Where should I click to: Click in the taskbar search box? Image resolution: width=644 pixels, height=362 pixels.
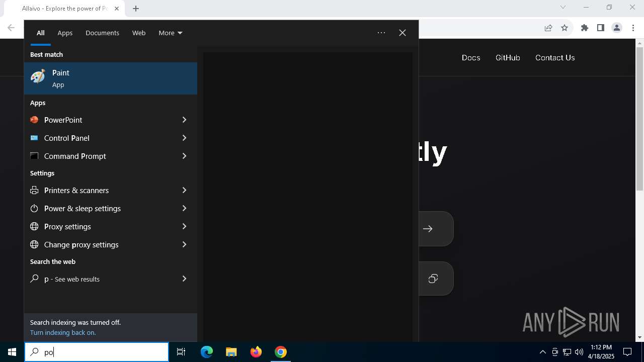pos(97,352)
